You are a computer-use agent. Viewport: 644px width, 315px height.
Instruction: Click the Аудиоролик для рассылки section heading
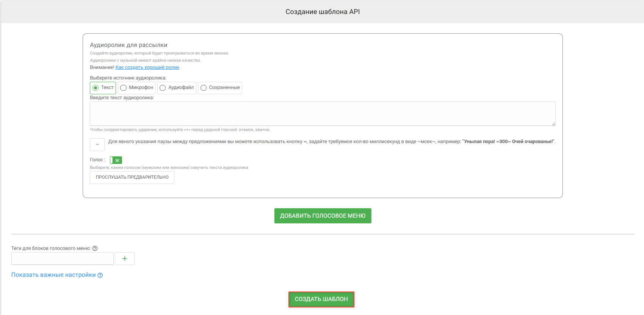pos(128,45)
